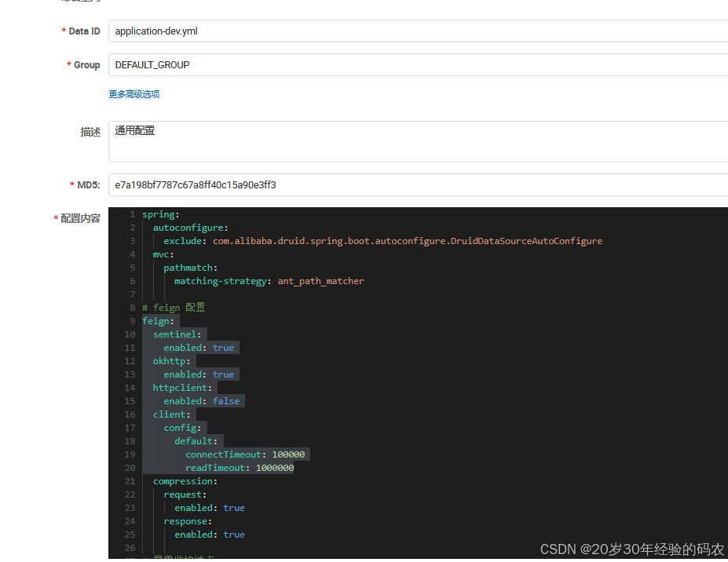Click the 'default:' key on line 18
Screen dimensions: 728x562
pos(196,441)
